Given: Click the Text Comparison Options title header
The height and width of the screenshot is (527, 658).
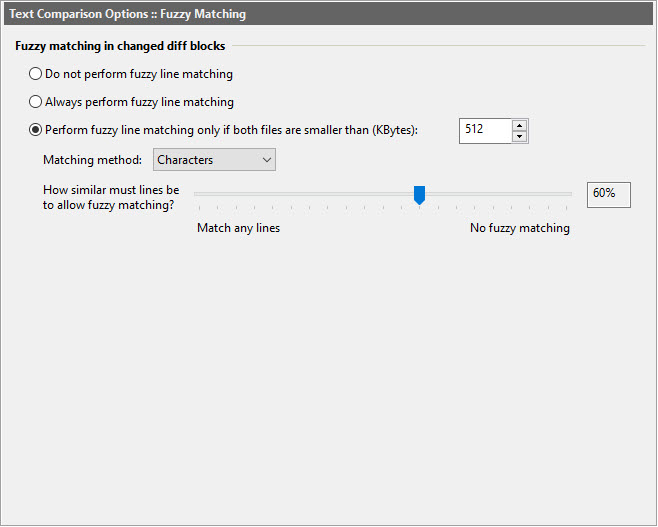Looking at the screenshot, I should [x=127, y=15].
